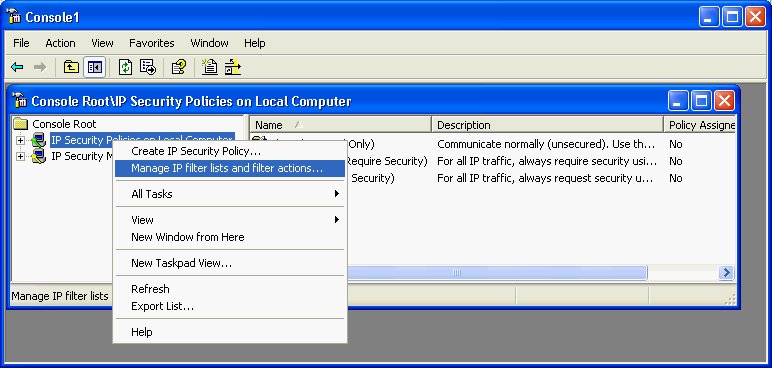Open the Help menu in menu bar

tap(255, 43)
